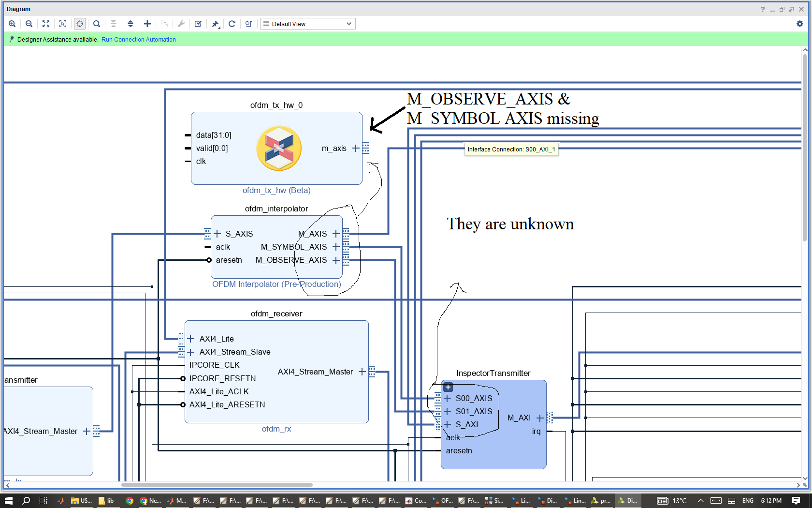812x508 pixels.
Task: Zoom in on the block diagram
Action: 12,24
